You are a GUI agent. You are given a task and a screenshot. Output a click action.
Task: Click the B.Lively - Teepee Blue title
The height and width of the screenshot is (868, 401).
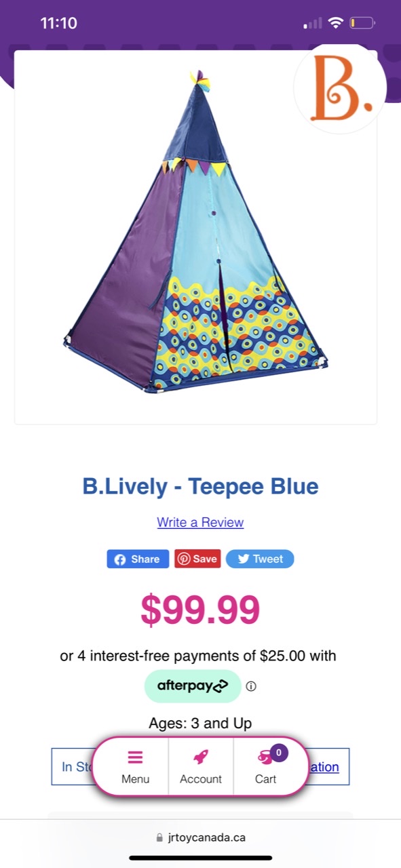(200, 486)
